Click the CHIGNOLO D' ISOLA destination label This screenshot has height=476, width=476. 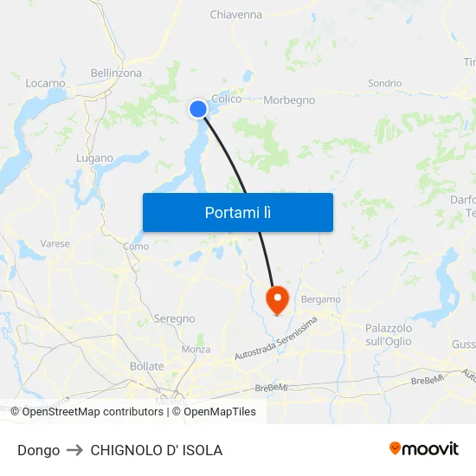coord(157,450)
